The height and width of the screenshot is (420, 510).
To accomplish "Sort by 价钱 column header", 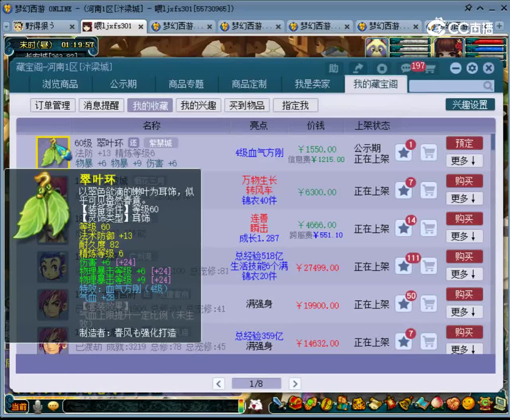I will point(316,126).
